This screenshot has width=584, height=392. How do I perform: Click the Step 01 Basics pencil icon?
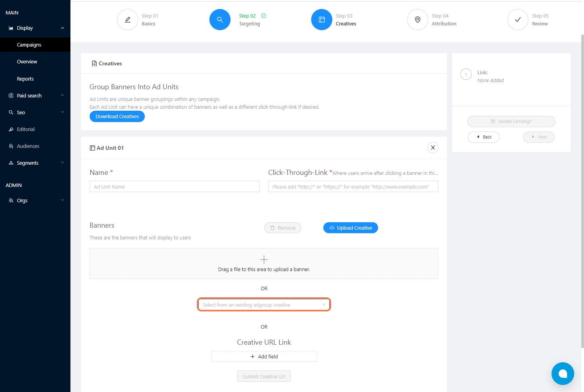point(128,20)
